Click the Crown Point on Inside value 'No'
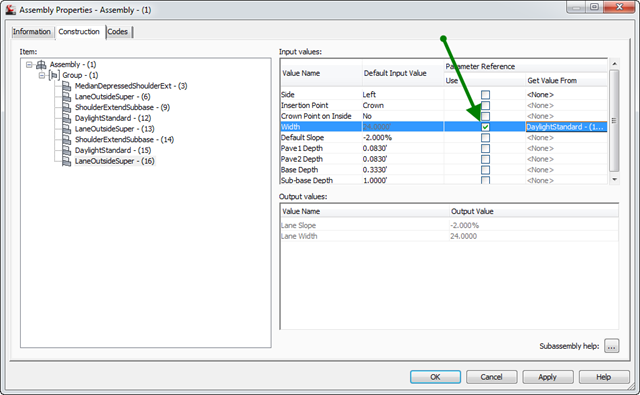Image resolution: width=640 pixels, height=395 pixels. pyautogui.click(x=367, y=116)
